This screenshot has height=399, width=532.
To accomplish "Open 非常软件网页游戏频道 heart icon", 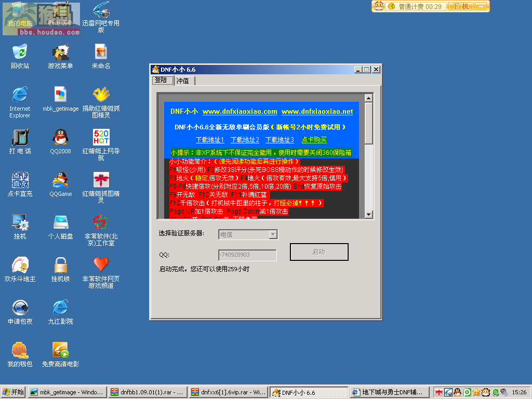I will pos(101,272).
